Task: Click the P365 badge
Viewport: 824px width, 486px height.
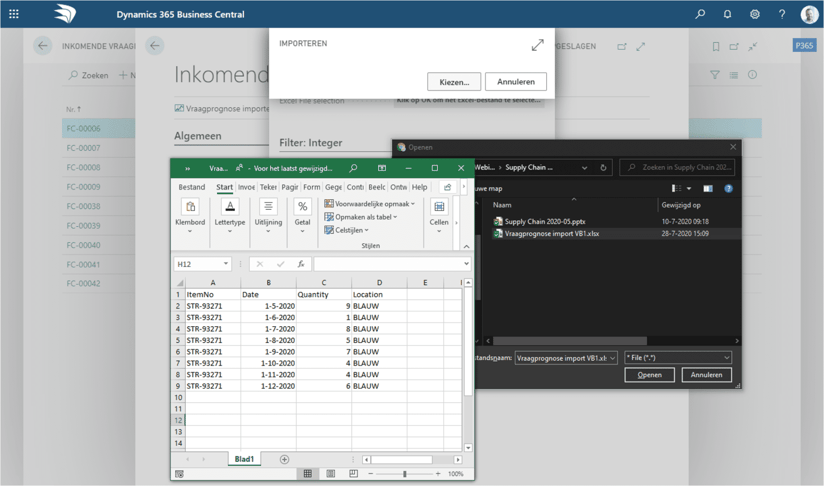Action: pos(804,46)
